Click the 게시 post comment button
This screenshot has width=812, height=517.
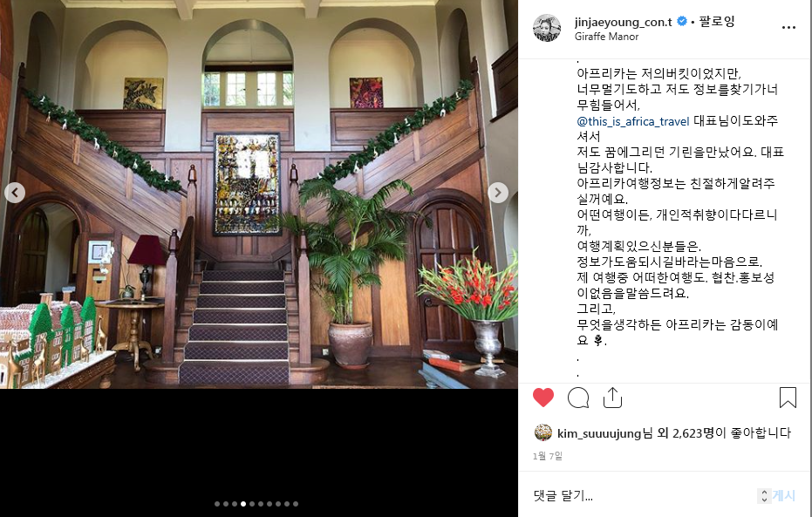tap(783, 495)
